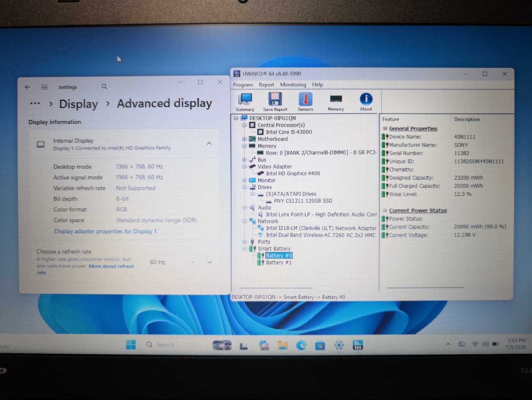532x400 pixels.
Task: Select the Row: 0 memory module entry
Action: [x=321, y=152]
